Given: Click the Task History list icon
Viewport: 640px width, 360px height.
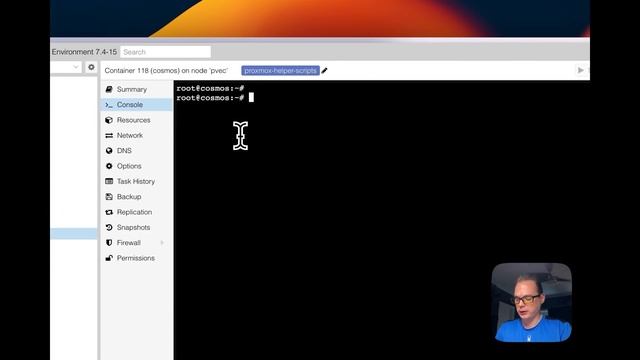Looking at the screenshot, I should (109, 181).
